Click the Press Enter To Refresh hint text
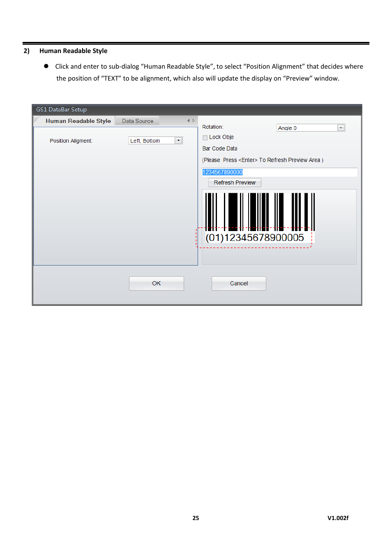Viewport: 392px width, 555px height. pyautogui.click(x=263, y=160)
